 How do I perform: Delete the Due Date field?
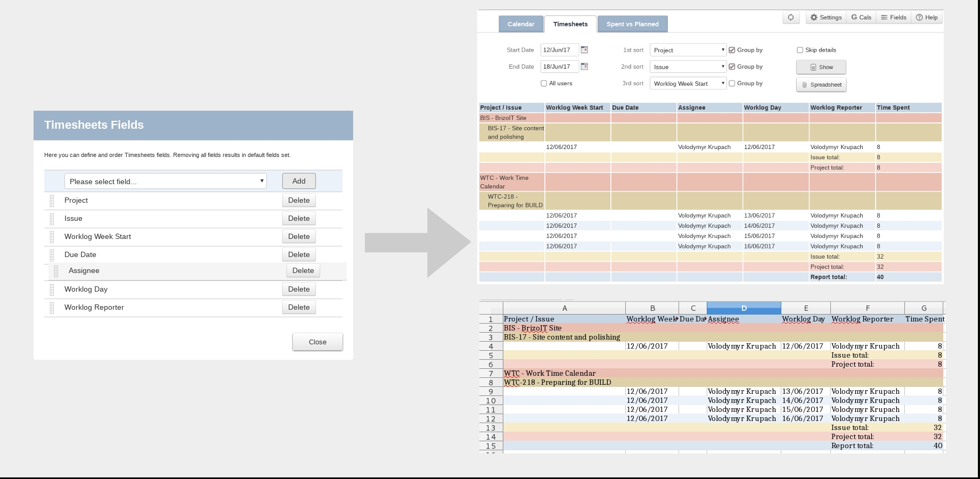click(299, 254)
